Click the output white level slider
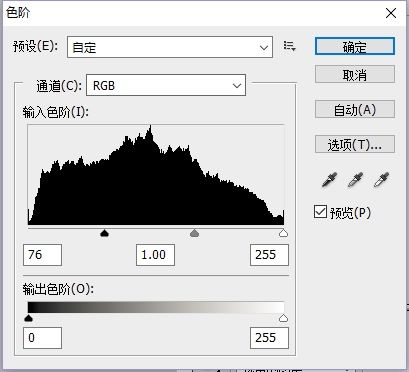This screenshot has height=372, width=409. coord(283,318)
